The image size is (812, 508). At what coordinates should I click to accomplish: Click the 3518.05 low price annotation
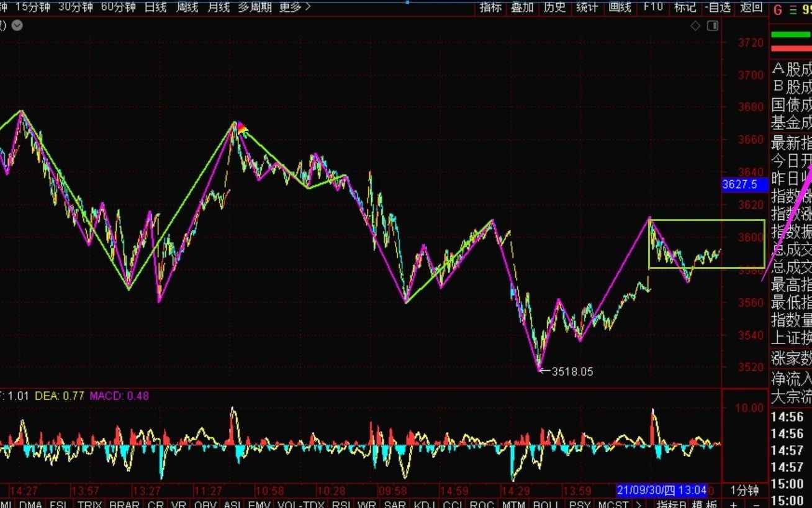click(572, 371)
